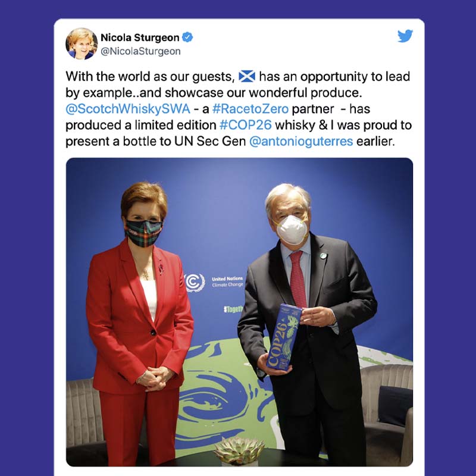Click the red tie in the photo
The width and height of the screenshot is (476, 476).
298,280
